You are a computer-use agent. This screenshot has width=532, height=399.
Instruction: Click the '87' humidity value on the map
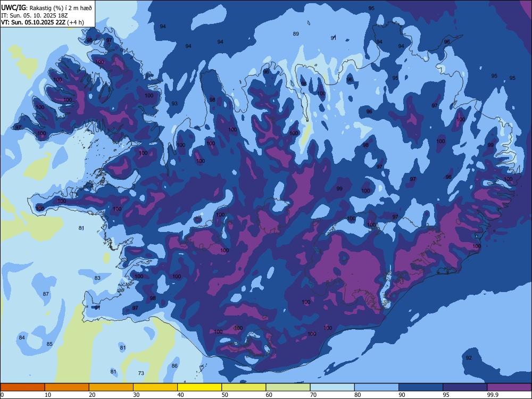pyautogui.click(x=46, y=294)
